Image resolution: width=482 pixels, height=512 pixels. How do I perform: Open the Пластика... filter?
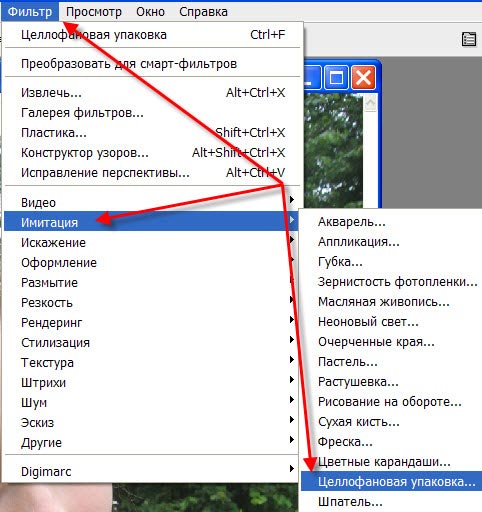coord(153,133)
